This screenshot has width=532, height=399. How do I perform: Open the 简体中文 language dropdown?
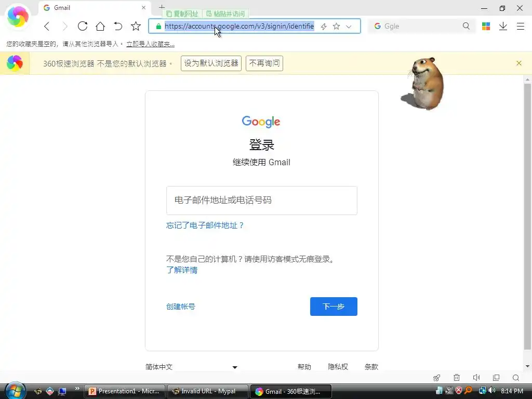point(191,367)
